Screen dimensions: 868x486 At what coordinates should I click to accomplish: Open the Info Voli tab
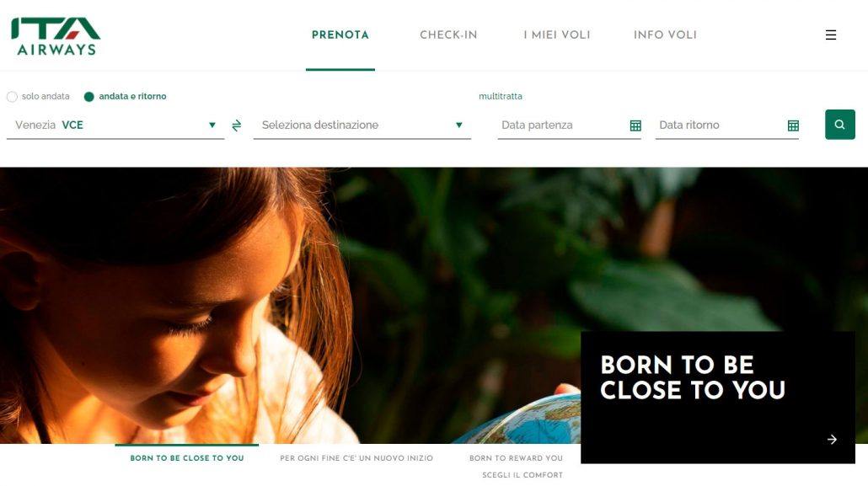(665, 35)
